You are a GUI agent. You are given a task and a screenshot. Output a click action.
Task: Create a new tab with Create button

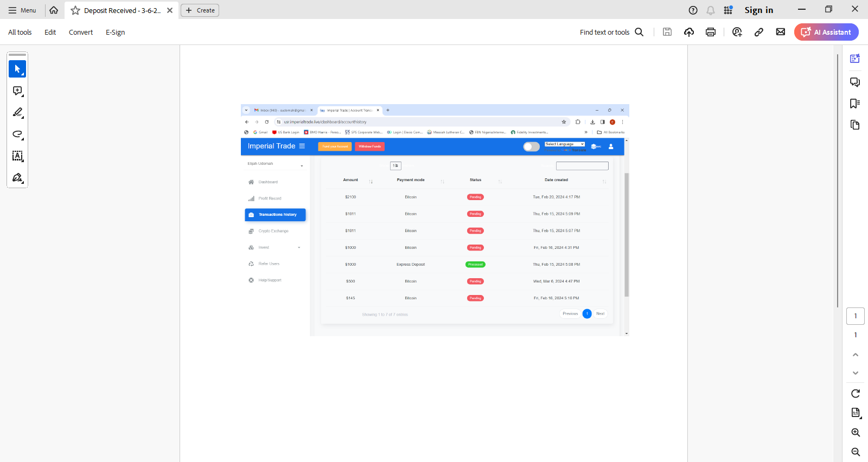click(200, 10)
